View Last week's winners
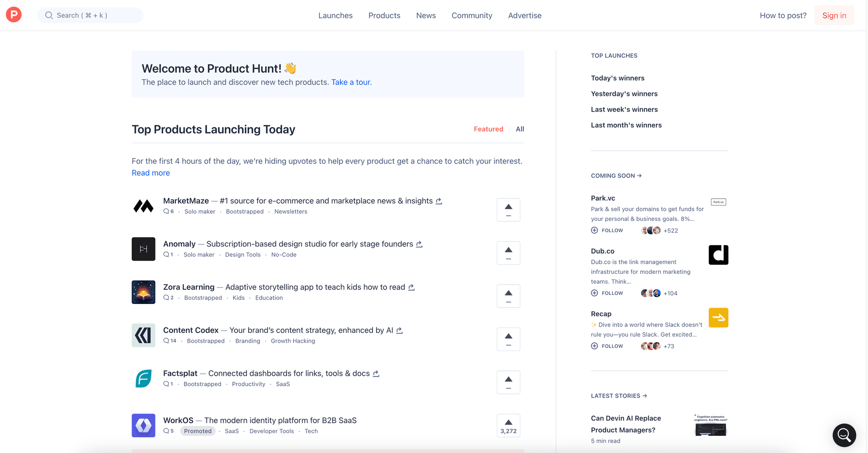The image size is (868, 453). tap(624, 109)
